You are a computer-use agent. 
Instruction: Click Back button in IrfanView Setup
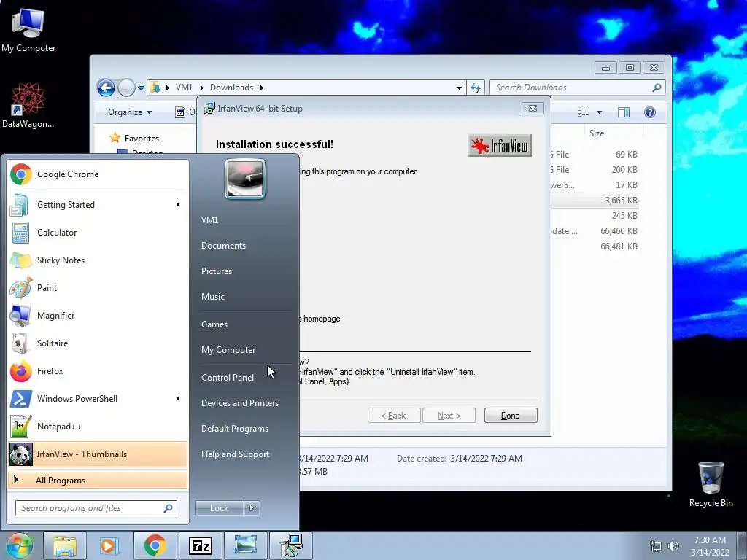394,416
